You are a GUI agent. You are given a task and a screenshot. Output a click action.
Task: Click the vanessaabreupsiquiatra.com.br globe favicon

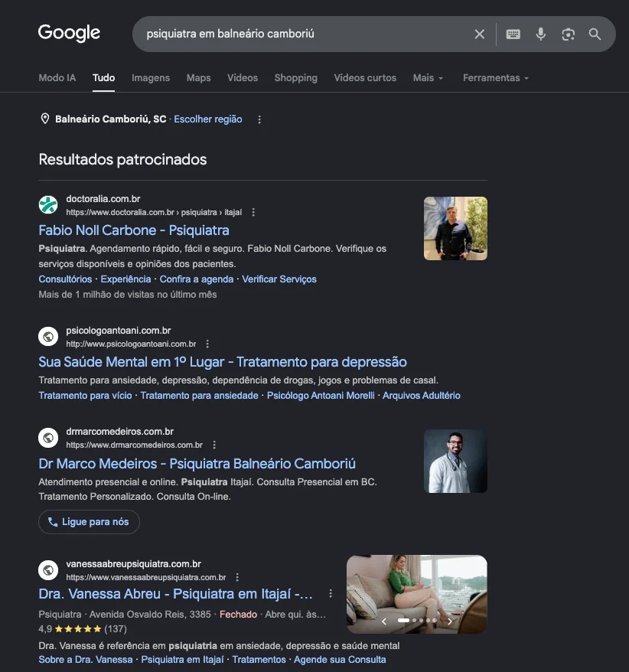tap(48, 570)
